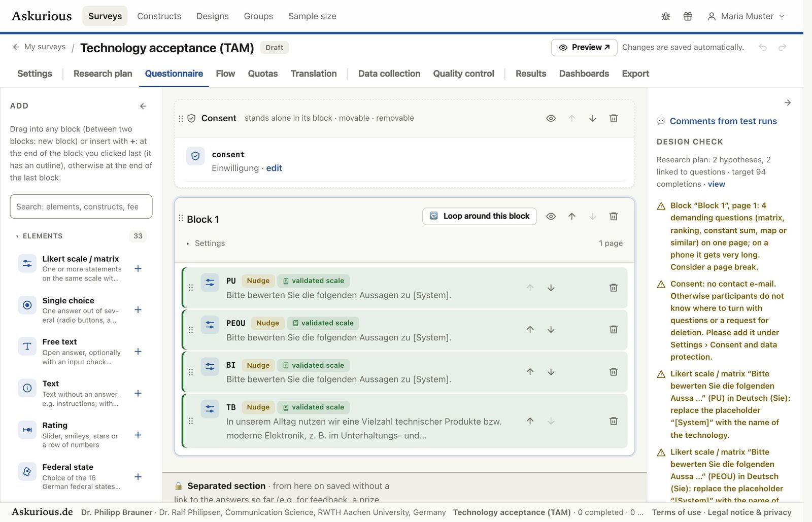Click the undo arrow icon
The width and height of the screenshot is (812, 522).
[x=762, y=47]
